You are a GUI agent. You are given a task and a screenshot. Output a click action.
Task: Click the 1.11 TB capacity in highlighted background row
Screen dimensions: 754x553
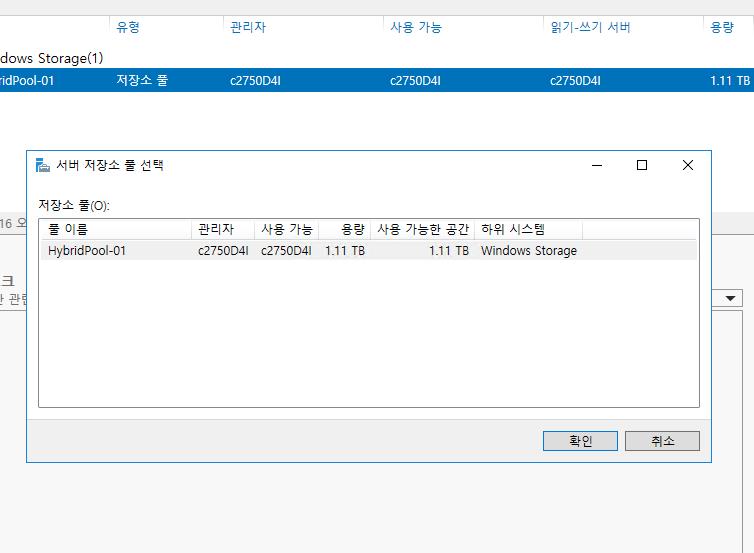(x=730, y=80)
